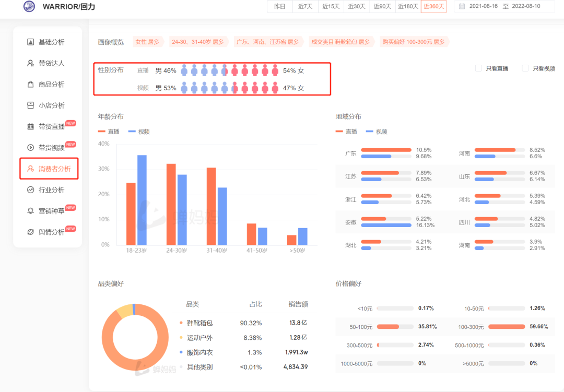Click the 商品分析 shopping bag icon
The height and width of the screenshot is (392, 564).
tap(30, 85)
